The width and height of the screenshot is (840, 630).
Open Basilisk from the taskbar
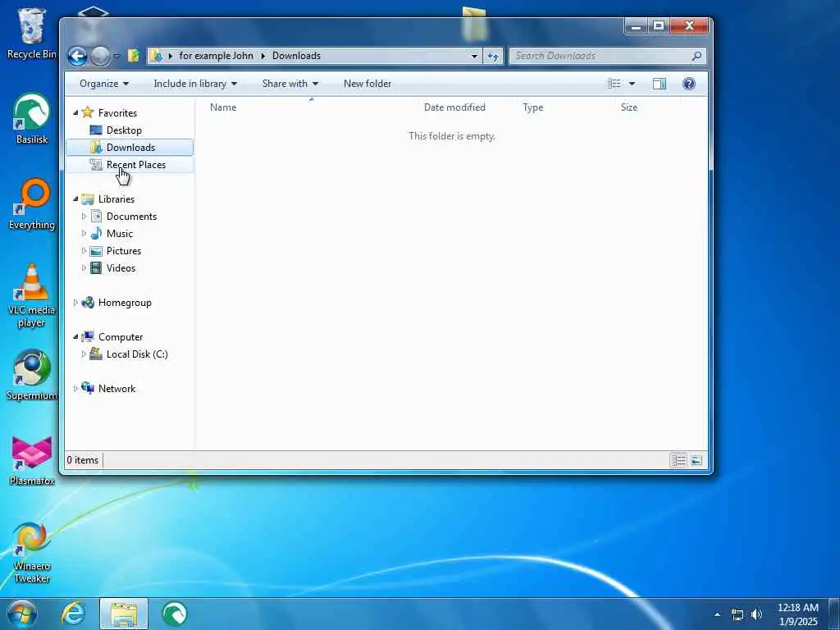click(174, 614)
